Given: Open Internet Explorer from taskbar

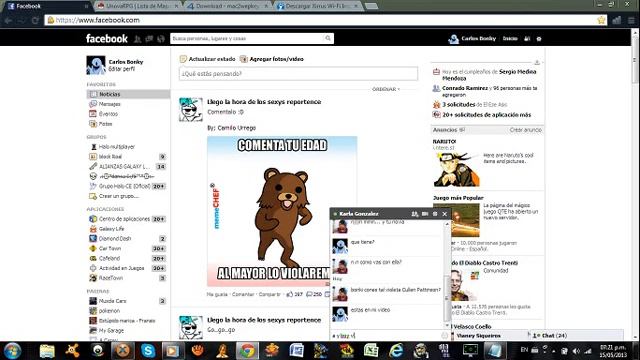Looking at the screenshot, I should point(396,351).
